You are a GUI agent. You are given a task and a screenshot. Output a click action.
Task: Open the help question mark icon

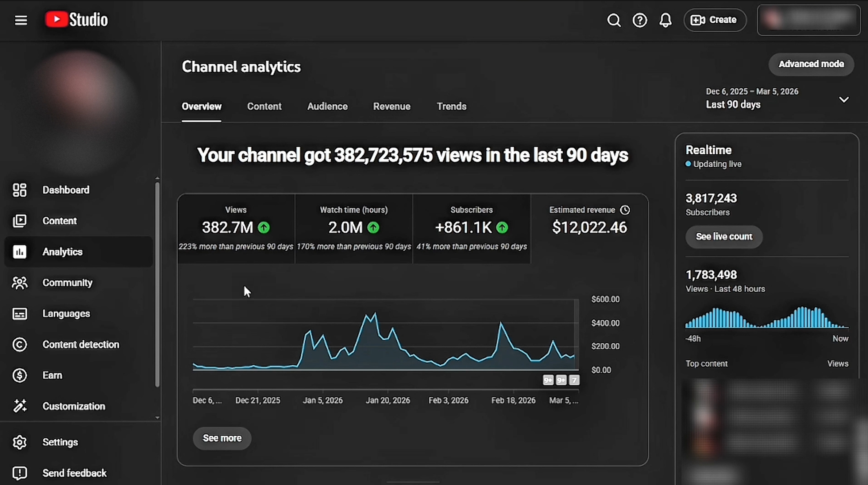click(640, 20)
